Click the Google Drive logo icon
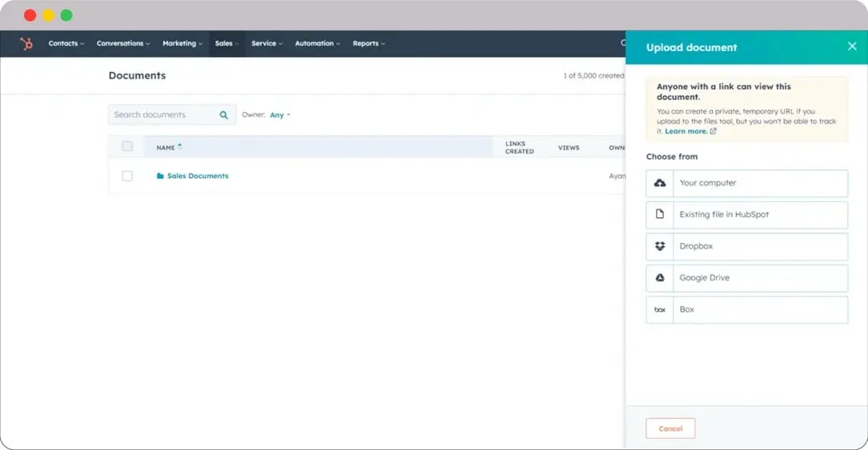Image resolution: width=868 pixels, height=450 pixels. click(x=660, y=277)
